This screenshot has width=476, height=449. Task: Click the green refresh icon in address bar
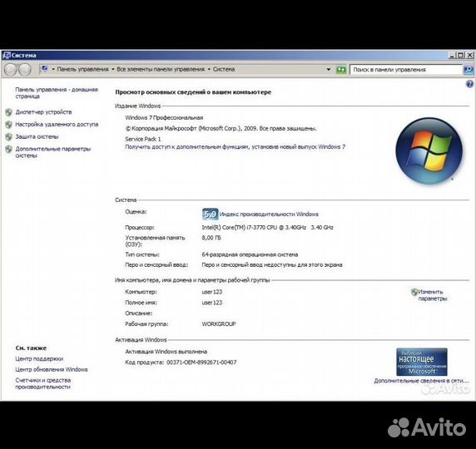(341, 70)
